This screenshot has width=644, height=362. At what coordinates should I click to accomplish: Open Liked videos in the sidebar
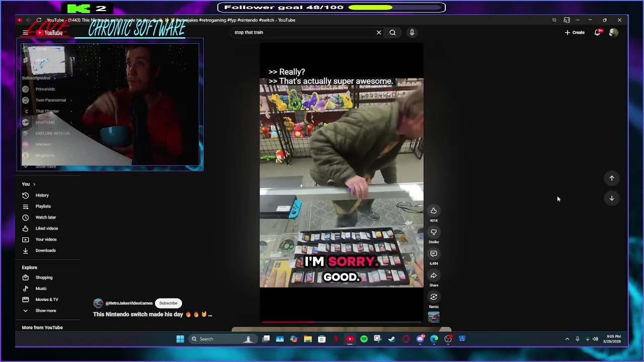point(48,228)
